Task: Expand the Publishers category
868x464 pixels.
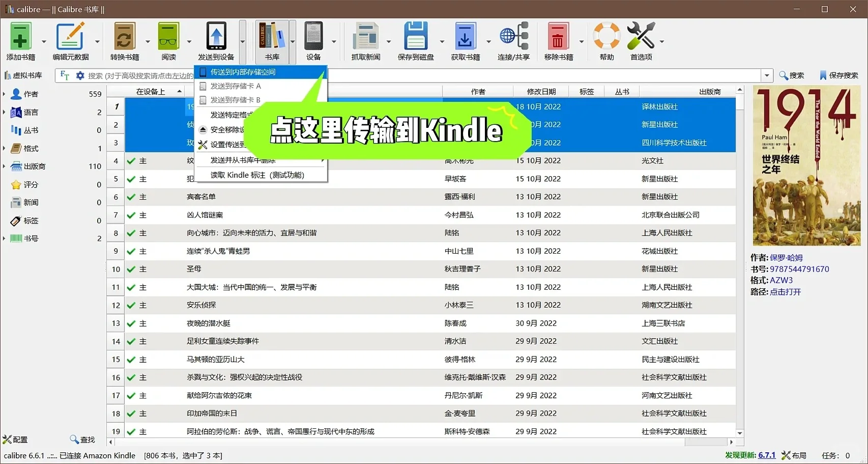Action: 4,167
